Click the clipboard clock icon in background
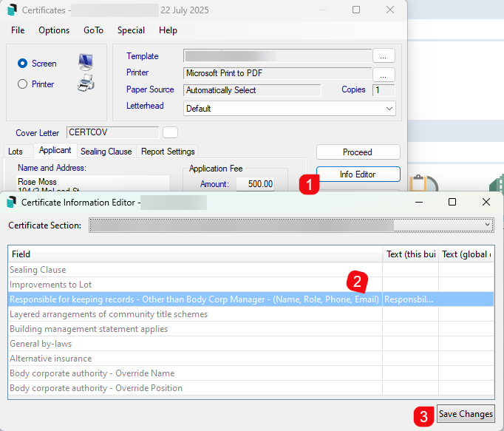504x431 pixels. (x=423, y=183)
